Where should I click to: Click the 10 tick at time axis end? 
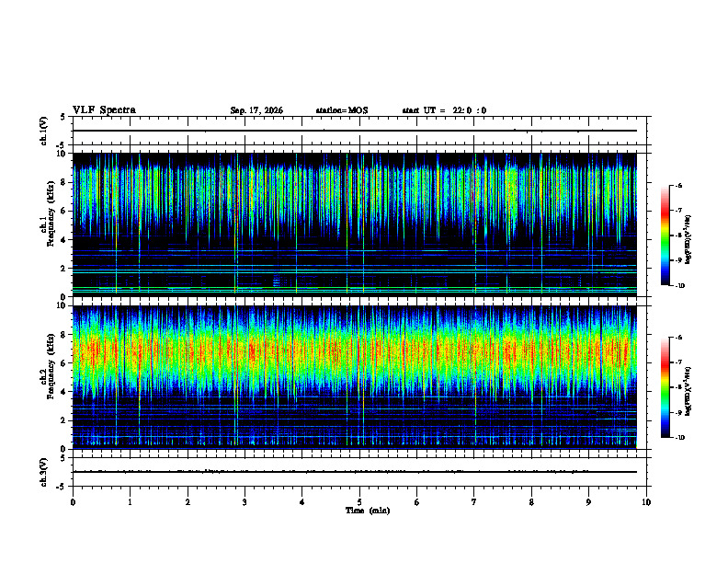point(646,502)
